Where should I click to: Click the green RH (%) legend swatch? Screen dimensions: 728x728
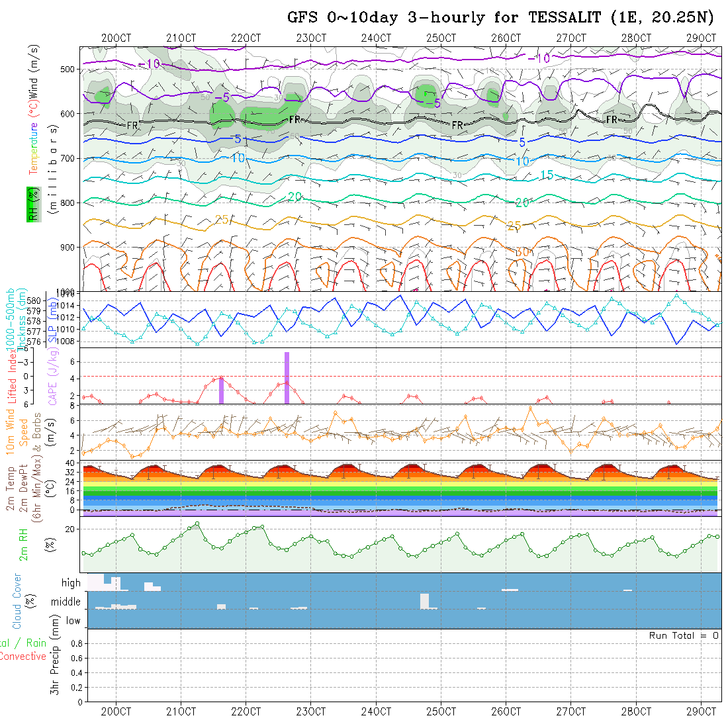pyautogui.click(x=31, y=204)
